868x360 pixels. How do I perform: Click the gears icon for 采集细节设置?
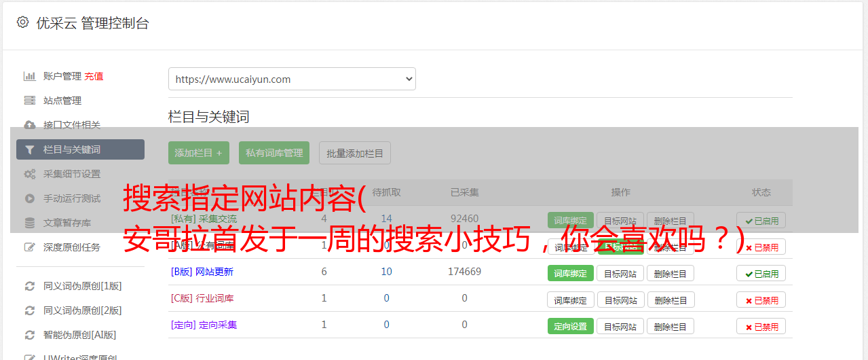point(29,174)
